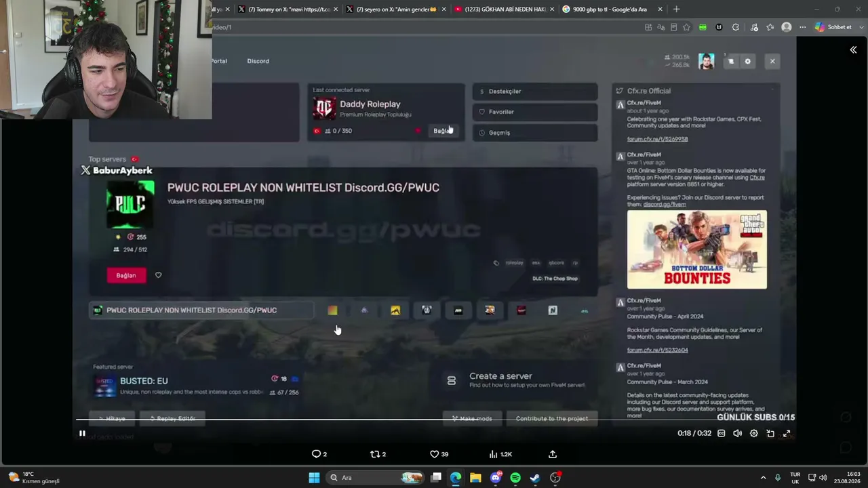Screen dimensions: 868x488
Task: Close the '9000 gbp to tl' tab
Action: [660, 9]
